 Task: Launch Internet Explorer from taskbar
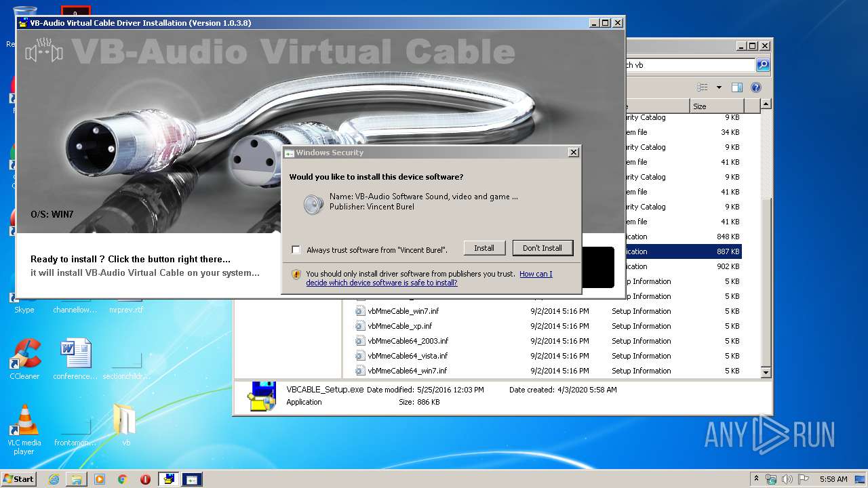pyautogui.click(x=54, y=479)
